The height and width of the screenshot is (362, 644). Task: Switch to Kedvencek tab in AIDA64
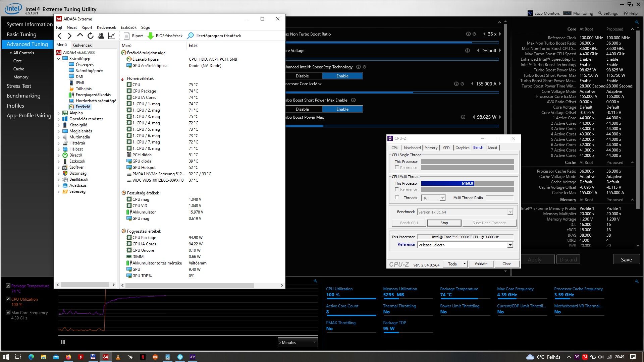[x=82, y=45]
